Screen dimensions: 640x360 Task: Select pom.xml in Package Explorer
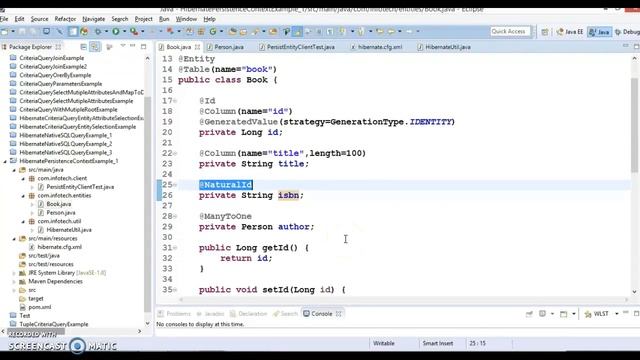(40, 307)
